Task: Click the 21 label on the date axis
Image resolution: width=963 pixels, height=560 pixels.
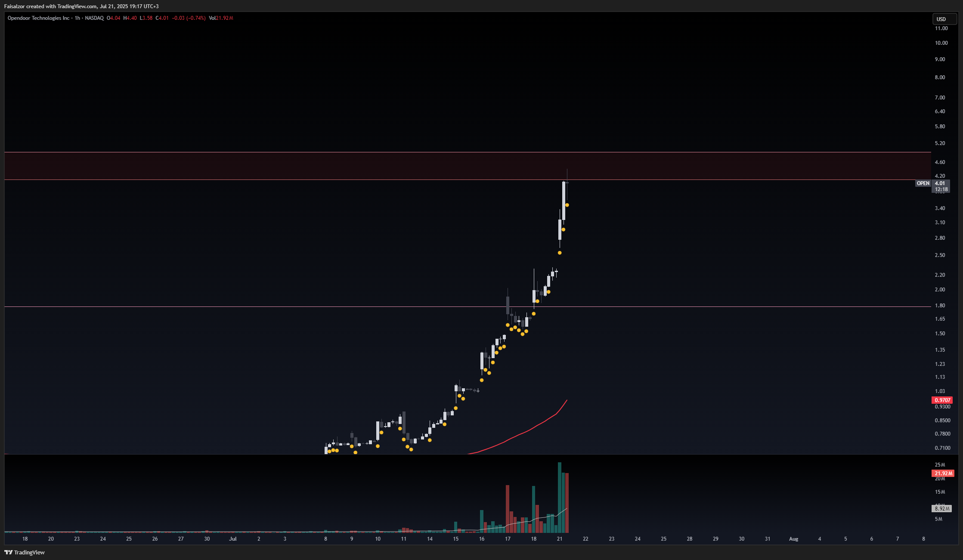Action: click(x=560, y=539)
